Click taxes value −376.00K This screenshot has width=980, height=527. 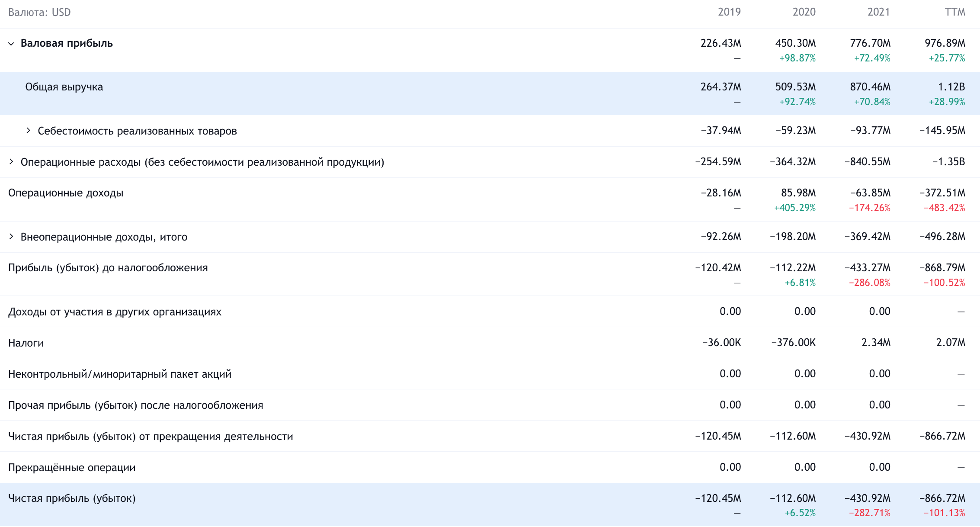794,343
